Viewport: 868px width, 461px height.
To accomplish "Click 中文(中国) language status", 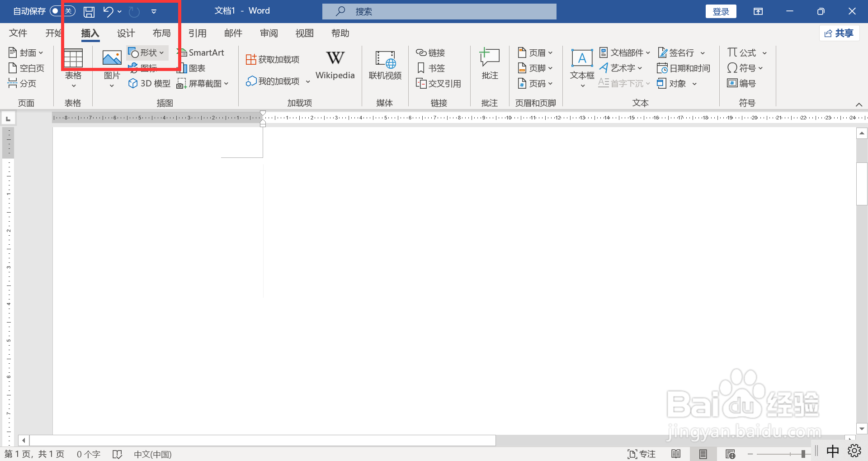I will [x=153, y=454].
